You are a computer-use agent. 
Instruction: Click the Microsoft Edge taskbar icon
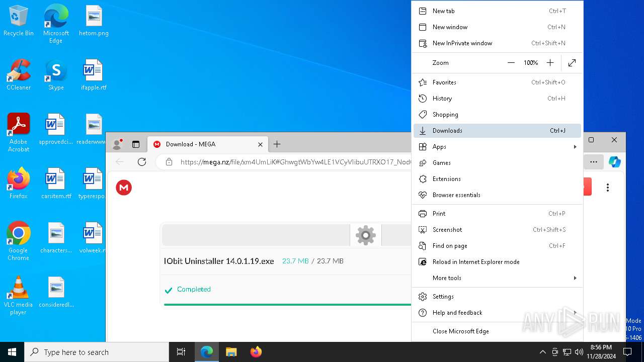(207, 352)
